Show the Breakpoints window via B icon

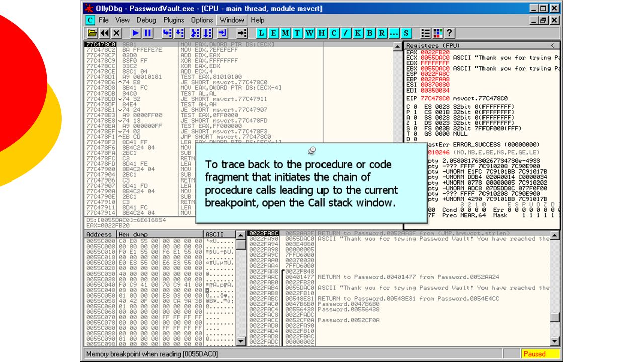(x=370, y=33)
